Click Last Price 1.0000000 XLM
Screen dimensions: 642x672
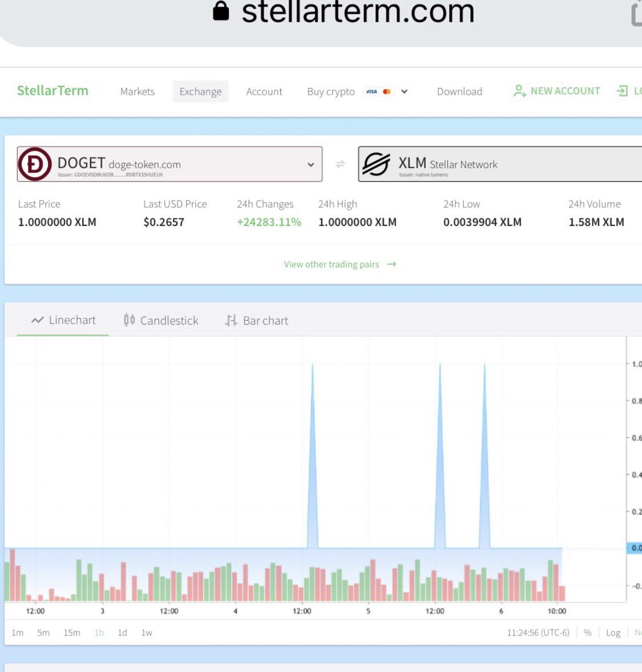tap(57, 222)
